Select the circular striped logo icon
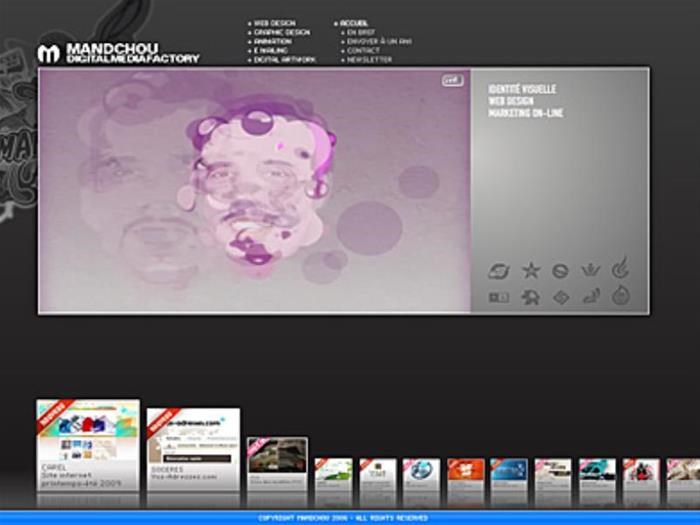Viewport: 700px width, 525px height. [561, 270]
